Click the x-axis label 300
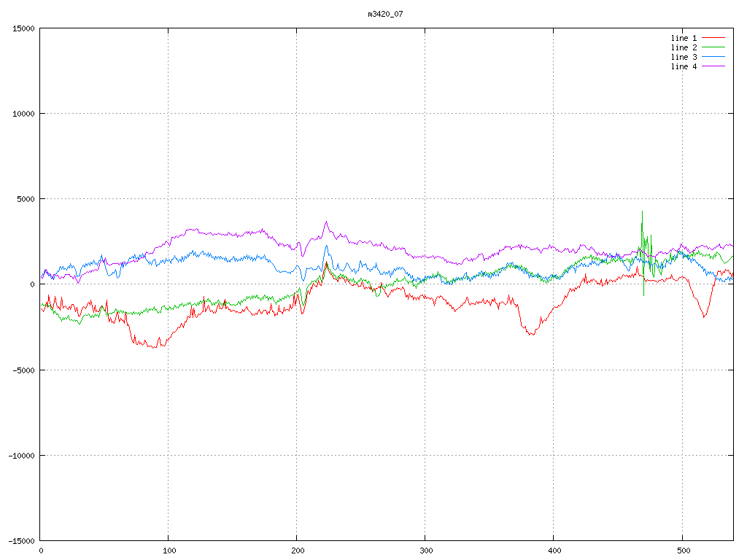This screenshot has height=560, width=747. coord(426,551)
